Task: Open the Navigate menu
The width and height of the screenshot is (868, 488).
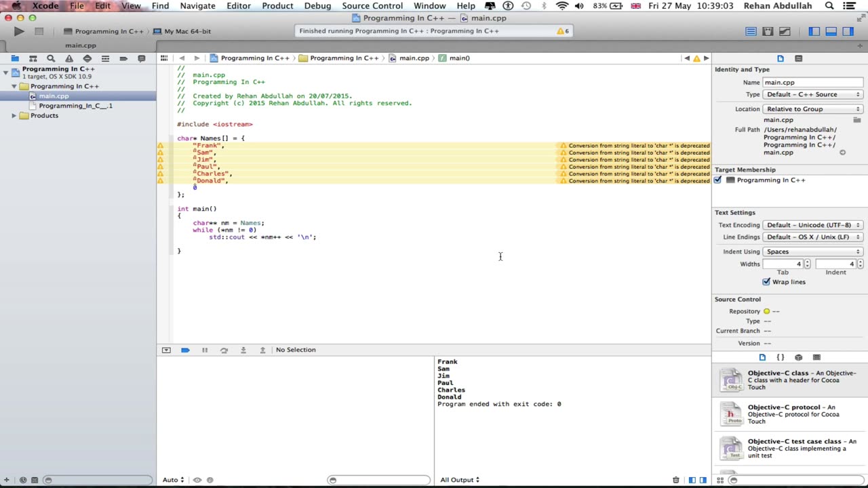Action: pyautogui.click(x=197, y=6)
